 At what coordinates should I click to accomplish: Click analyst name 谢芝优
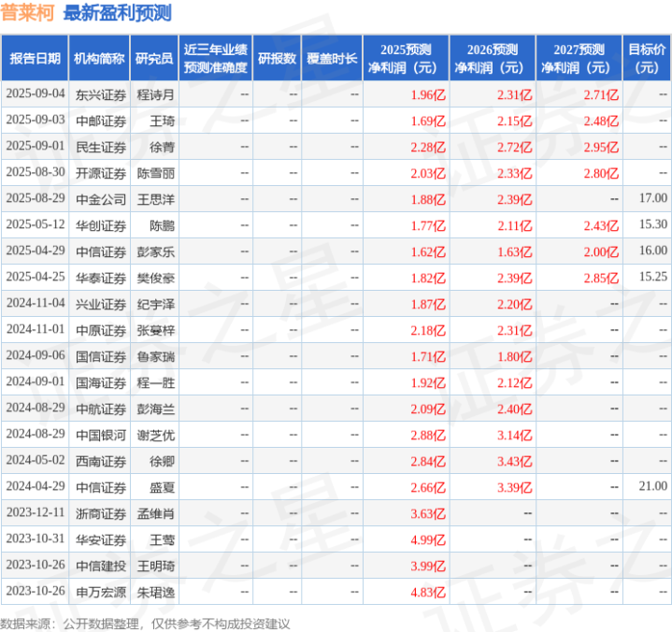pyautogui.click(x=155, y=435)
